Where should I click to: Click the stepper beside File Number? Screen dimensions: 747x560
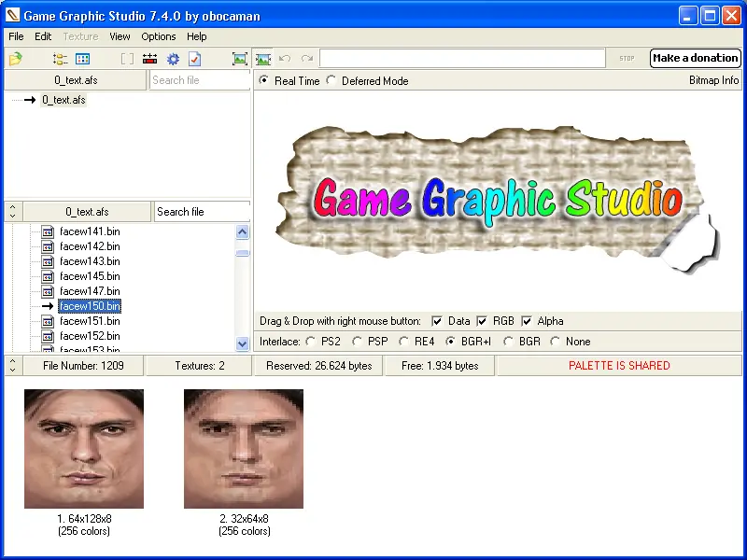[x=13, y=365]
